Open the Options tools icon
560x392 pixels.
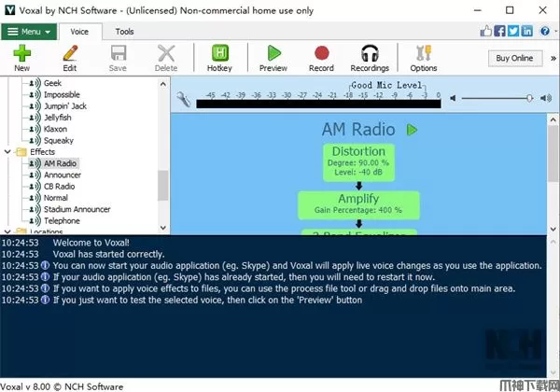[424, 53]
